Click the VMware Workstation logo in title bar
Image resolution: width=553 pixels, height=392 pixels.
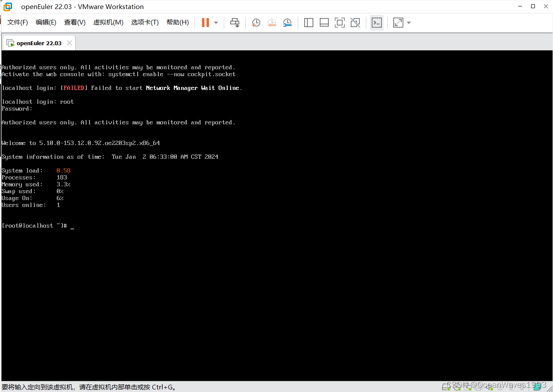coord(8,6)
